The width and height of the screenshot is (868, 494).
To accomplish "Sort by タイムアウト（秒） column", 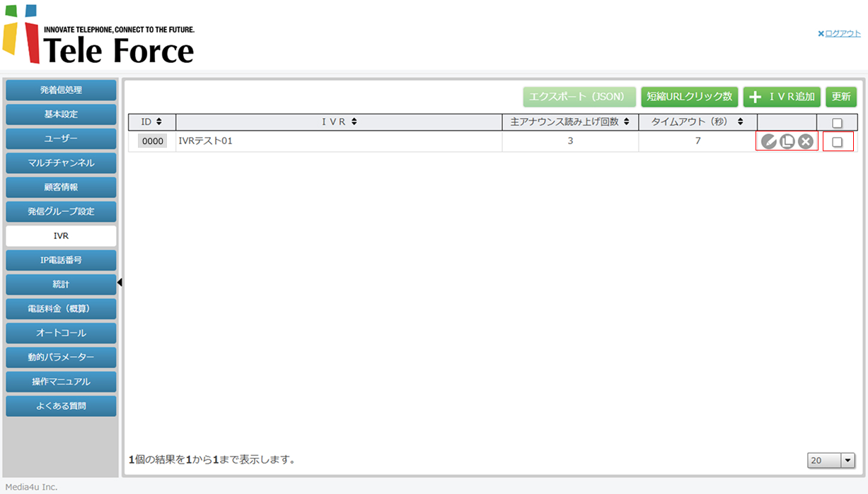I will pos(740,122).
